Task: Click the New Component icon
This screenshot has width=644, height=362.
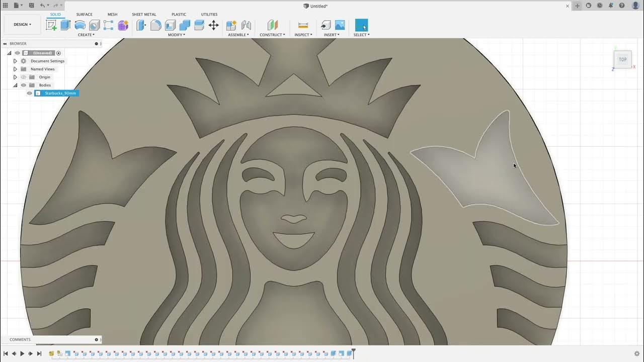Action: pos(231,25)
